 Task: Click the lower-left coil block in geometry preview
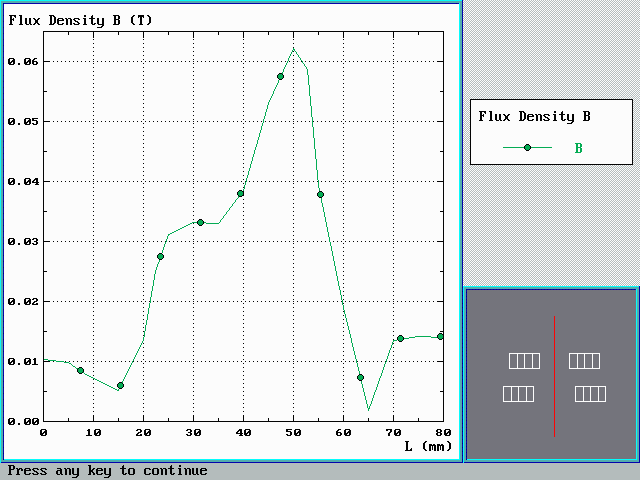518,394
